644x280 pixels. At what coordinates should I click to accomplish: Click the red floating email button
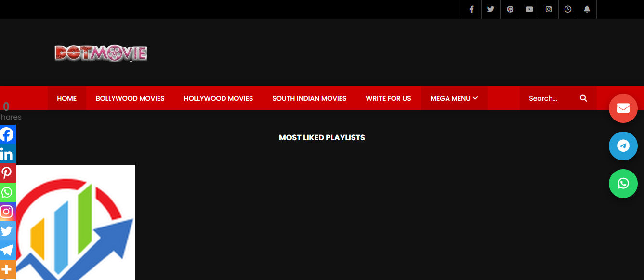coord(623,108)
